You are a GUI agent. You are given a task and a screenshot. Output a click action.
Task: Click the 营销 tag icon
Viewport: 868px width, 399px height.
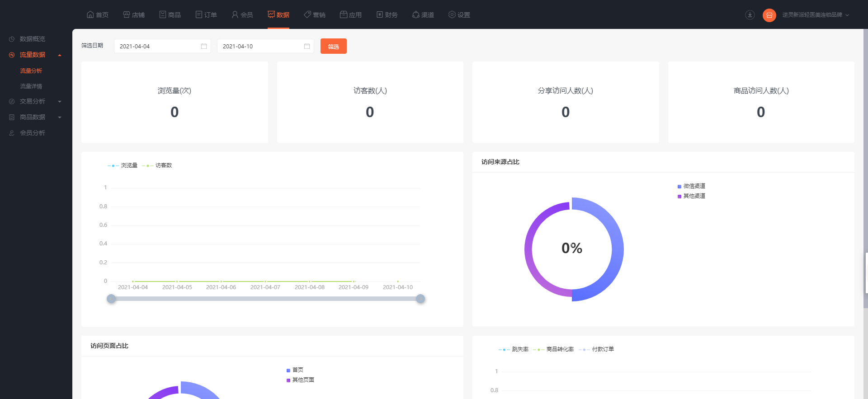tap(307, 14)
